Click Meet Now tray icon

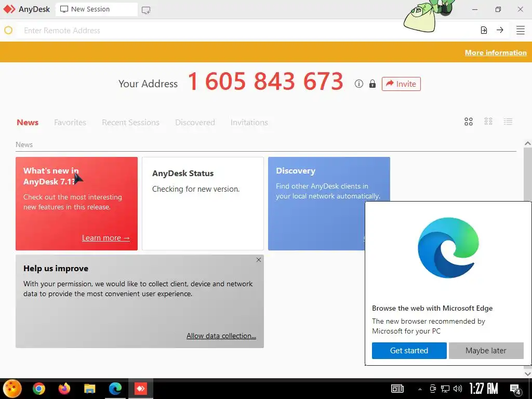[433, 389]
